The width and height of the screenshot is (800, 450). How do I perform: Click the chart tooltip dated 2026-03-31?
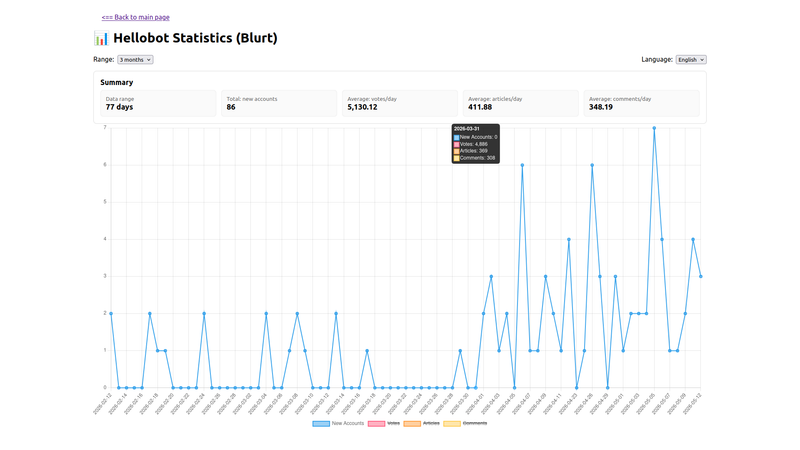pyautogui.click(x=476, y=144)
